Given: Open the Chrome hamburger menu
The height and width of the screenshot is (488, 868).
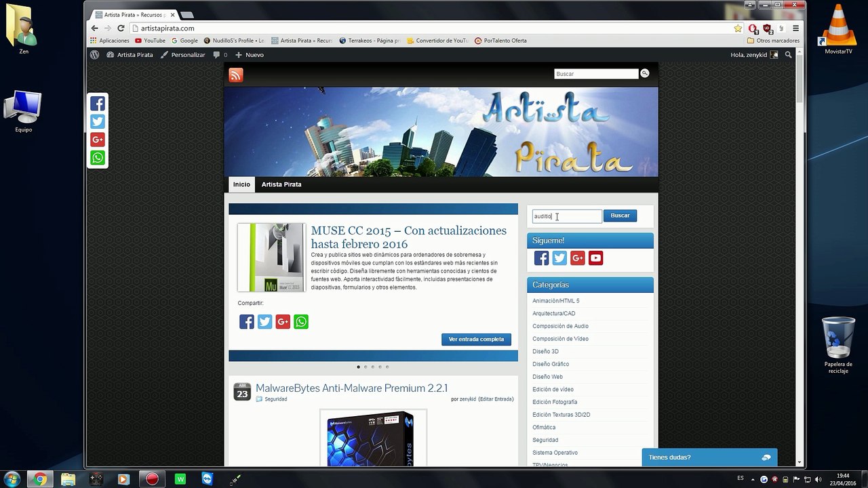Looking at the screenshot, I should click(795, 28).
